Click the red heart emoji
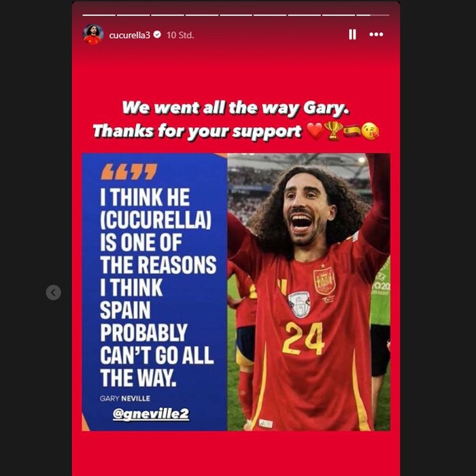The width and height of the screenshot is (476, 476). click(x=315, y=131)
